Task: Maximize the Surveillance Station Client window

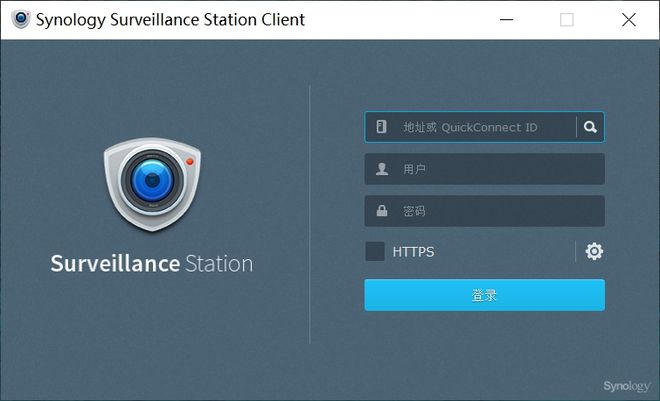Action: [567, 20]
